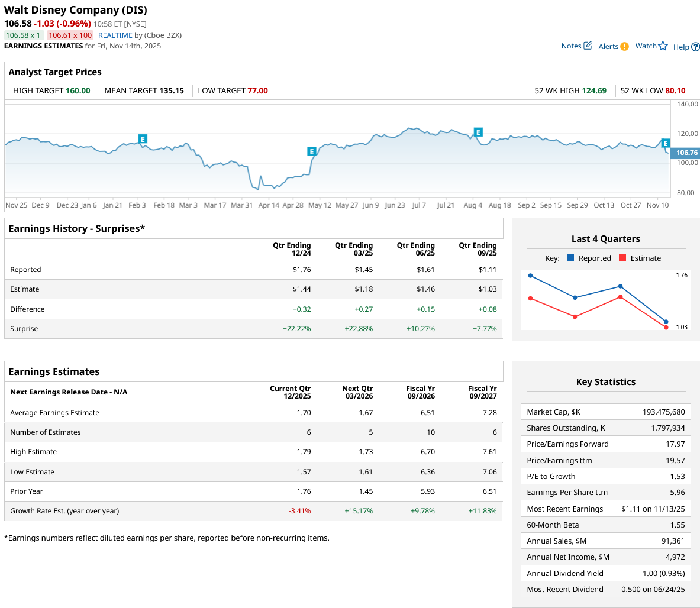
Task: Click the Price/Earnings Forward row
Action: 606,444
